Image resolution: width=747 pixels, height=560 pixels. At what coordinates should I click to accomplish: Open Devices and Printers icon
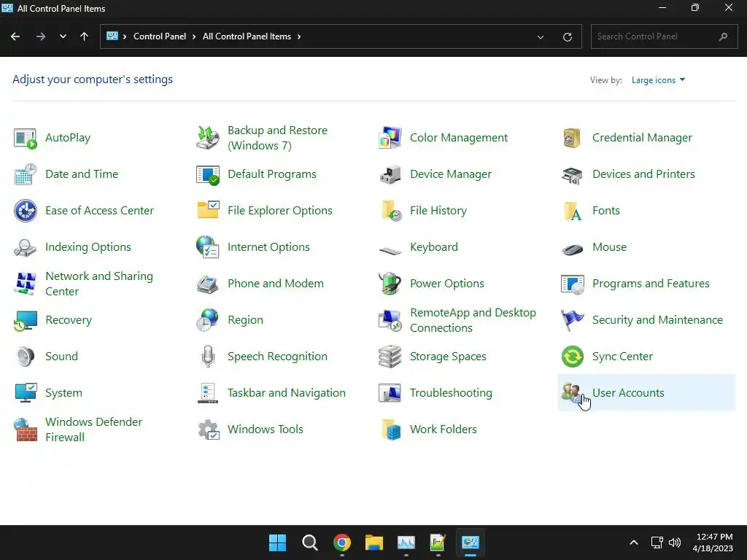(x=572, y=174)
